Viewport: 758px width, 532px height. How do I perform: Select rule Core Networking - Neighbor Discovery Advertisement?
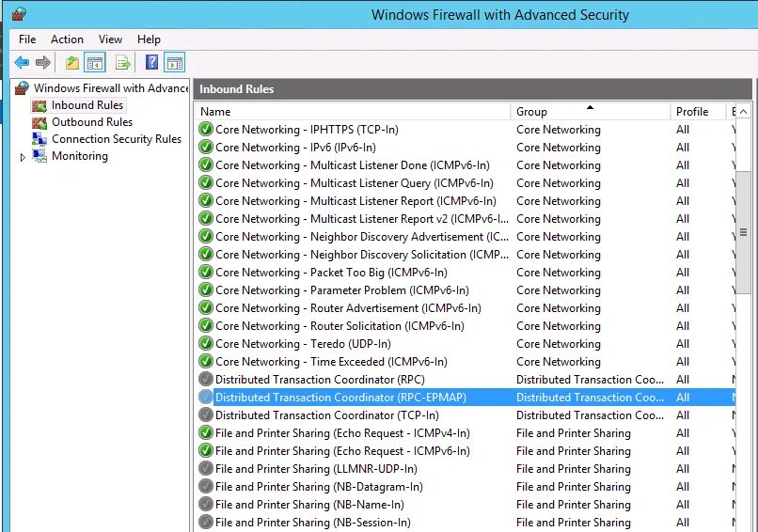[362, 237]
